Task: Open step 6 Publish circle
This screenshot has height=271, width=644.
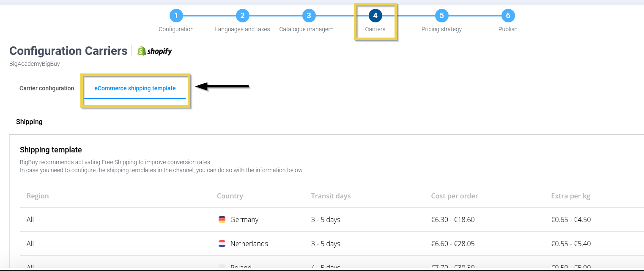Action: click(508, 16)
